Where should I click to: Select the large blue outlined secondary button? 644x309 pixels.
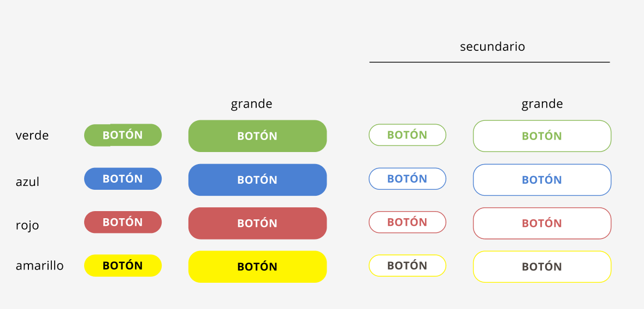[542, 180]
